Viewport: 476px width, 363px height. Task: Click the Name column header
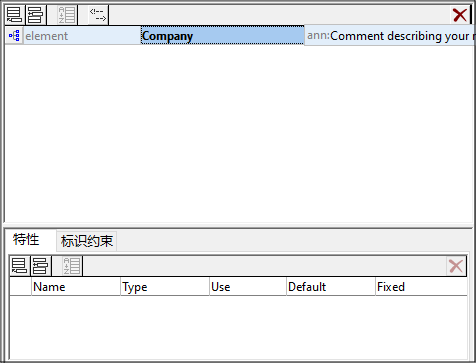pos(76,287)
